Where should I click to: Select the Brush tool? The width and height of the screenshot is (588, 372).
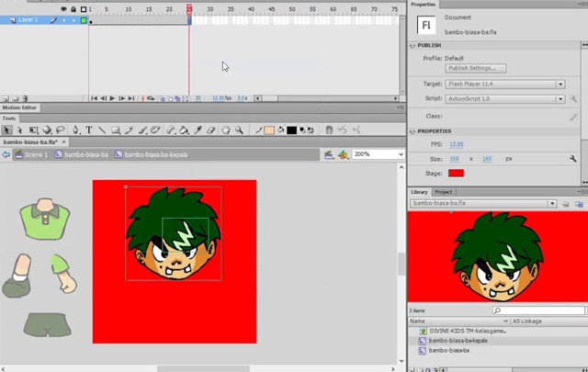142,130
